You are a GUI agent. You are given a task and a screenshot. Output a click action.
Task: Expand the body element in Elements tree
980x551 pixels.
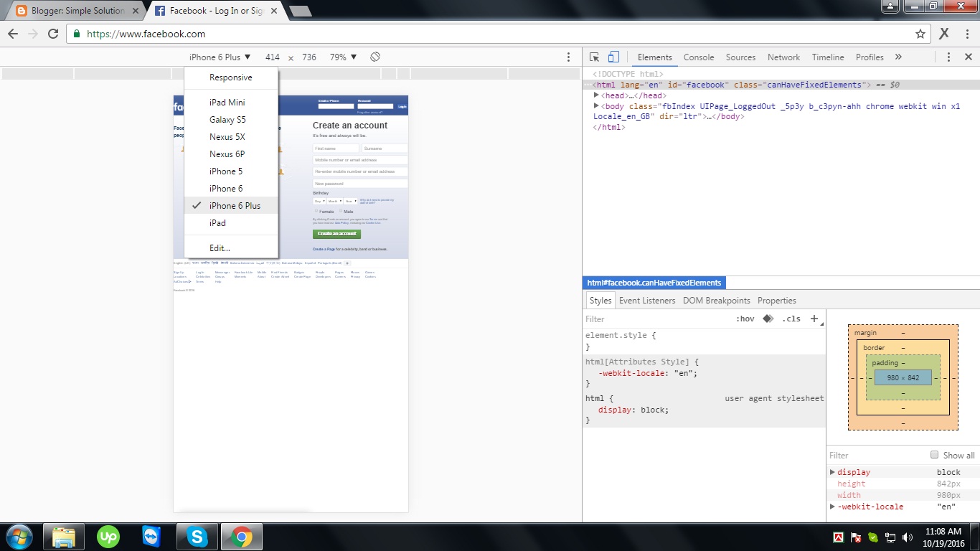coord(597,105)
